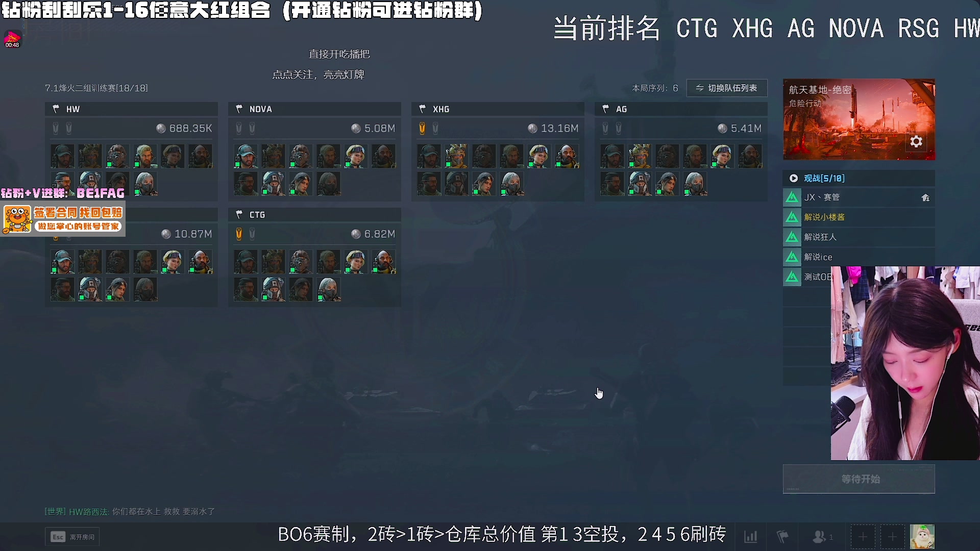
Task: Select the HW team flag icon
Action: coord(56,109)
